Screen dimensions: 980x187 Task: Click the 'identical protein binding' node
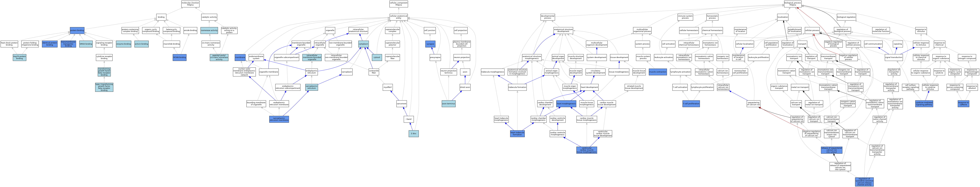pyautogui.click(x=50, y=44)
